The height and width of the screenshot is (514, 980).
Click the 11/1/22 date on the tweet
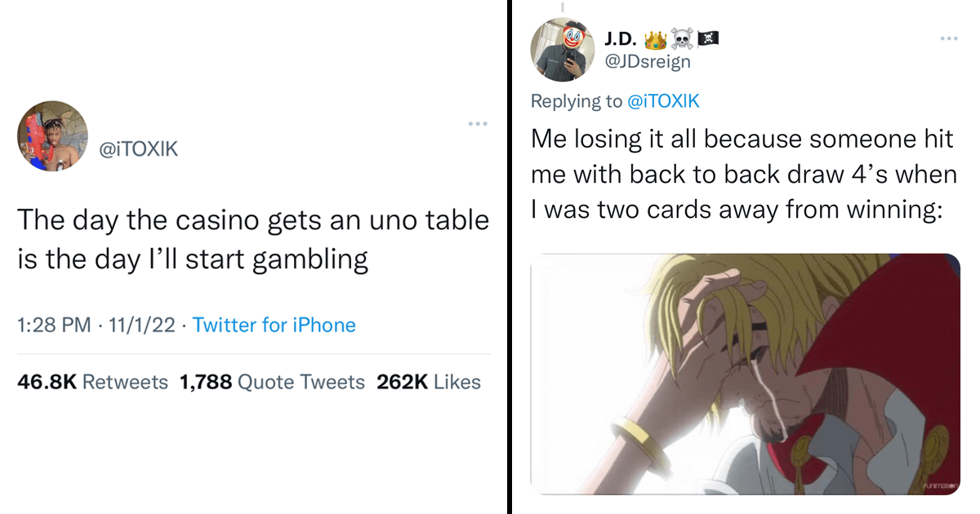pos(142,325)
